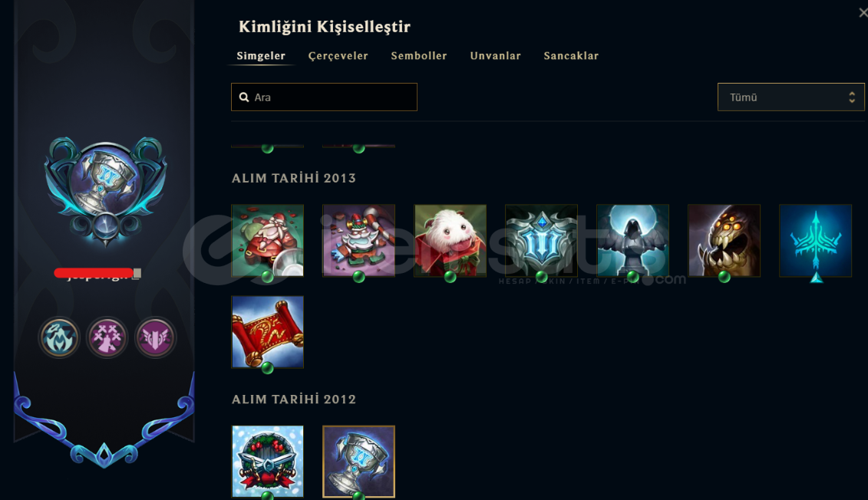Choose the snowman toy soldier icon
The image size is (868, 500).
[x=358, y=241]
